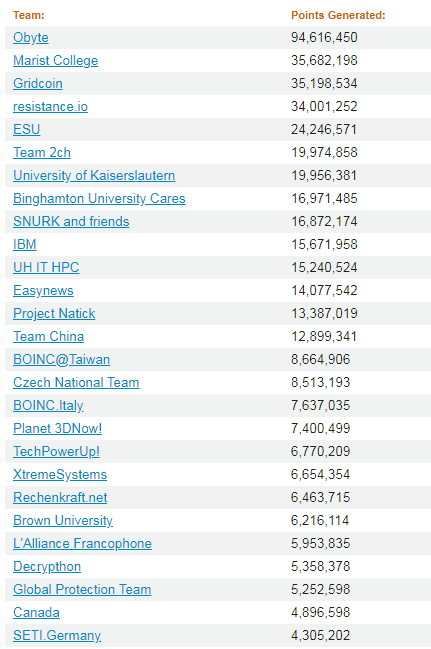Image resolution: width=431 pixels, height=649 pixels.
Task: Open University of Kaiserslautern link
Action: coord(94,175)
